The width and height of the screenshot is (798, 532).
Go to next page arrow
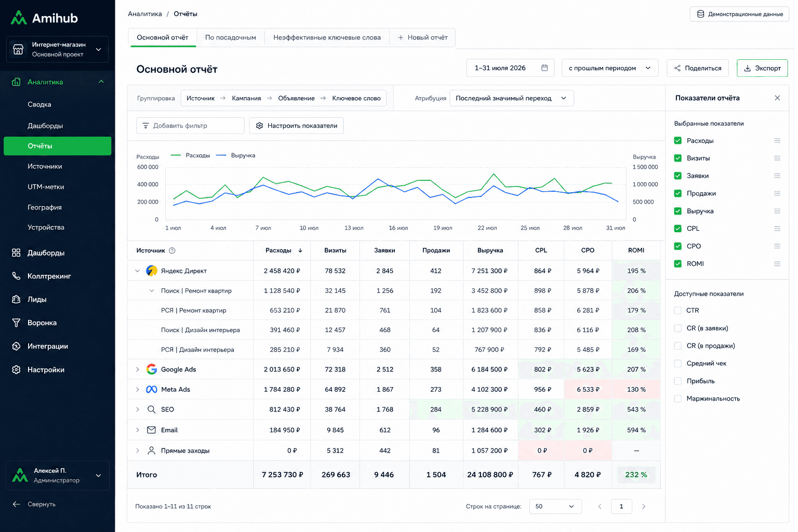click(x=643, y=507)
